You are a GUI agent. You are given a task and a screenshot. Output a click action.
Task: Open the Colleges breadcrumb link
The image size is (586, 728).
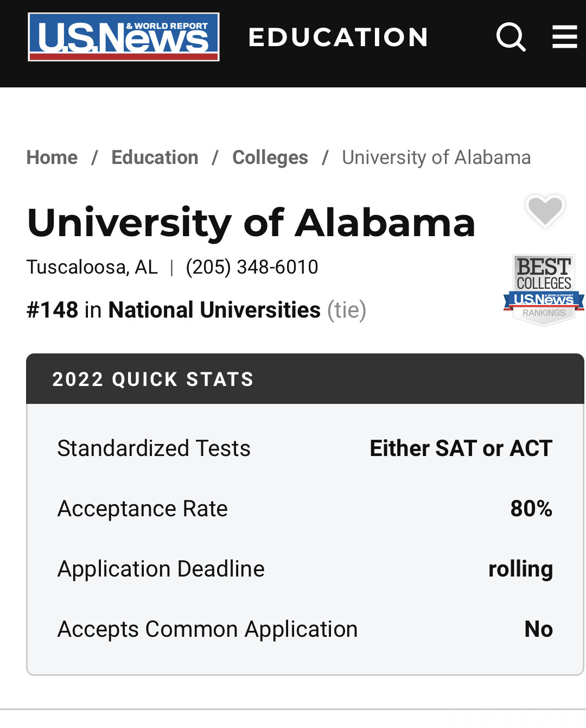[270, 157]
